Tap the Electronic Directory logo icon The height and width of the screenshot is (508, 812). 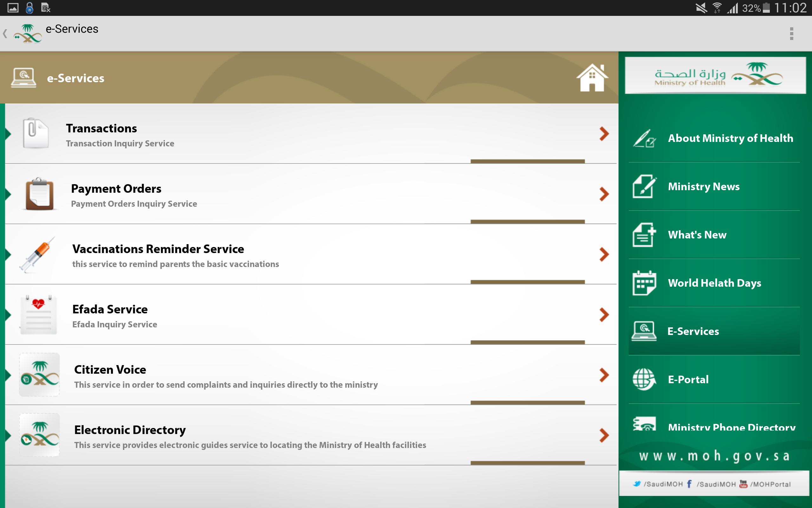[x=39, y=435]
